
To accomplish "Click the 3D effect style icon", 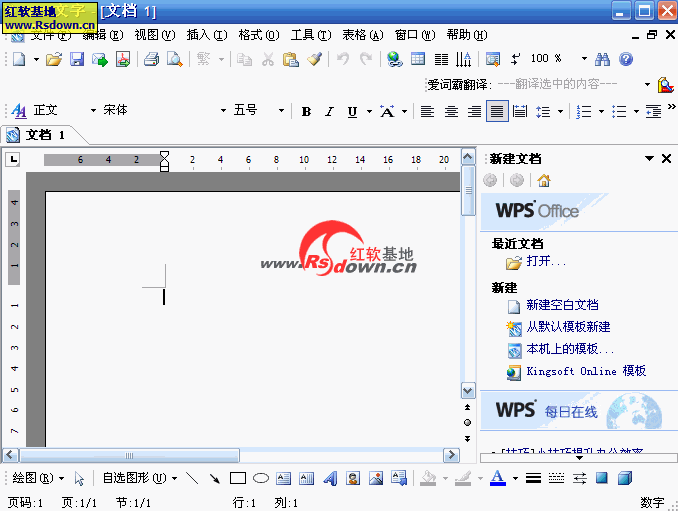I will (625, 478).
